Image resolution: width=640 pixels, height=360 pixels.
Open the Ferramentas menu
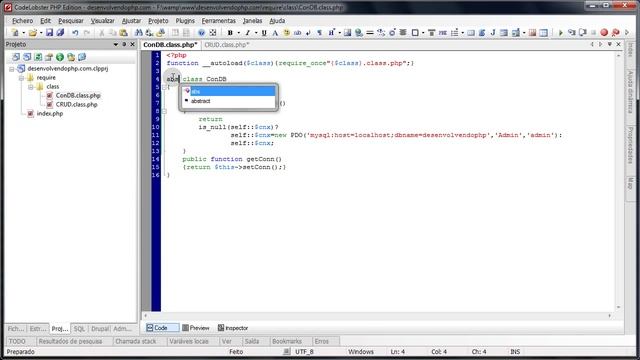click(x=218, y=20)
